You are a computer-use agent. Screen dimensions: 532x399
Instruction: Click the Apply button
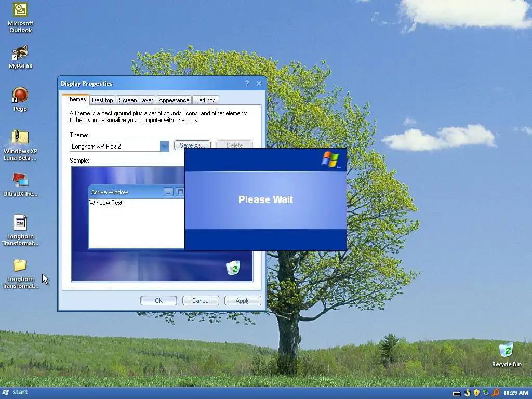coord(243,301)
